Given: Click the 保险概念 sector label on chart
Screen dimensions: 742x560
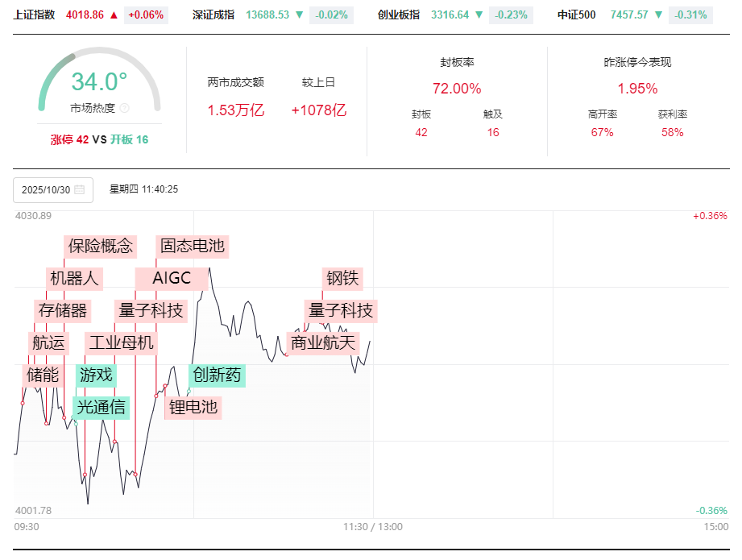Looking at the screenshot, I should 101,246.
